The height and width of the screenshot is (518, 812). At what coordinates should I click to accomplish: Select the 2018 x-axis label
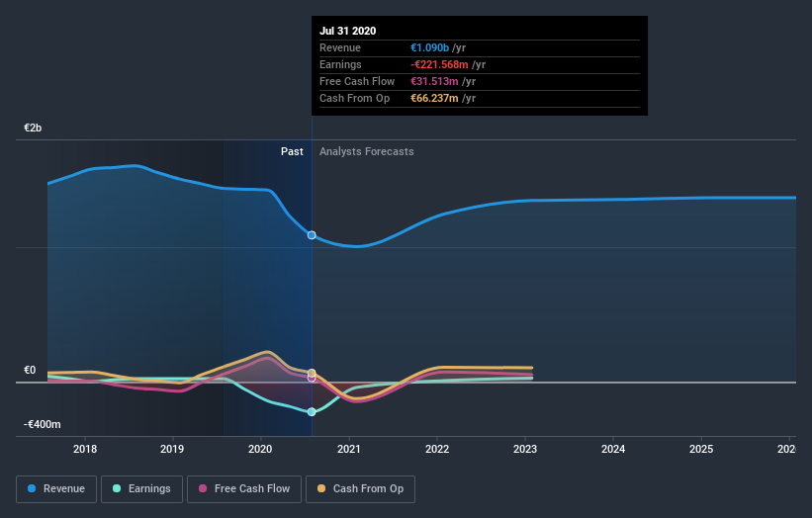point(85,449)
